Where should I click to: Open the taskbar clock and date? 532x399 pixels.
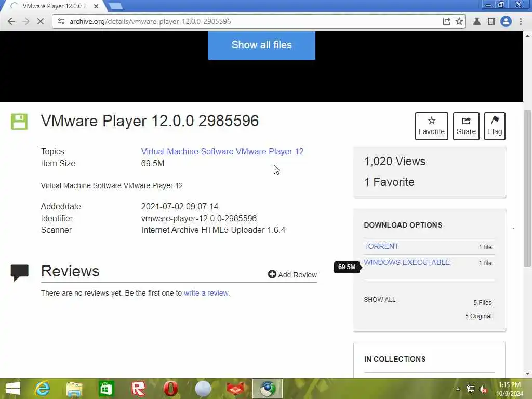coord(510,389)
